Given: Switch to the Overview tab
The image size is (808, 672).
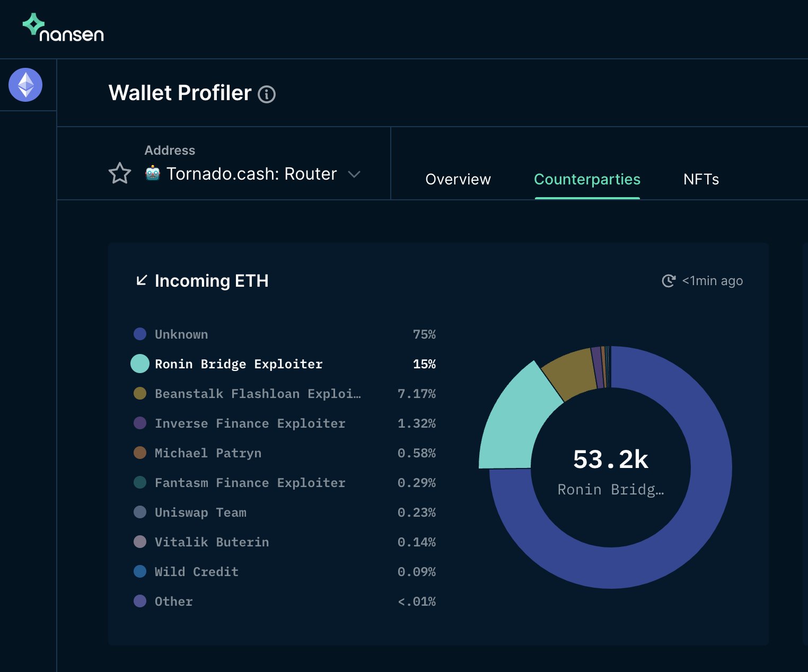Looking at the screenshot, I should pyautogui.click(x=458, y=179).
